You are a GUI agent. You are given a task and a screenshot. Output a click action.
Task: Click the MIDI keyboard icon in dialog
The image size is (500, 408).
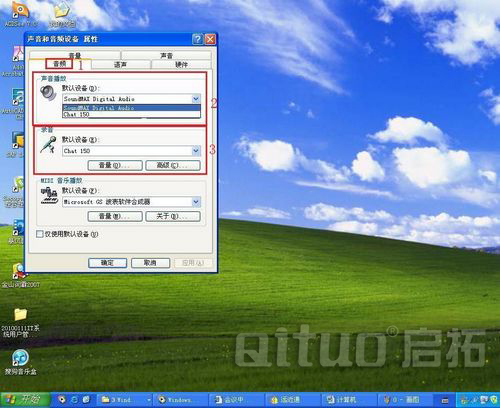(x=49, y=196)
